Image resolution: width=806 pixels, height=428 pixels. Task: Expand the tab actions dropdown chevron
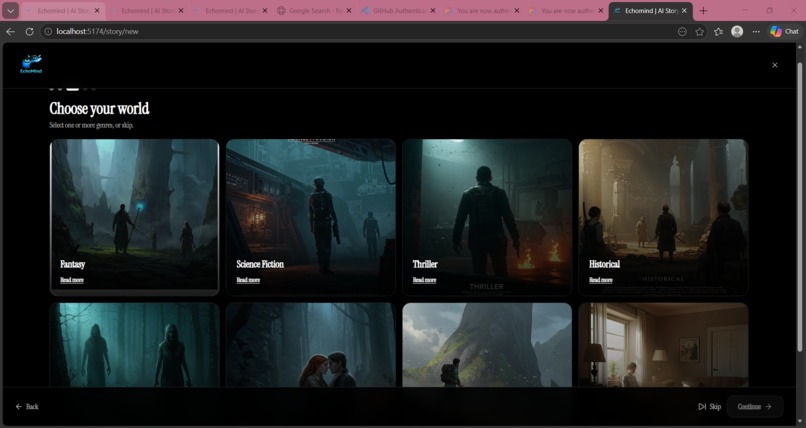pyautogui.click(x=10, y=10)
